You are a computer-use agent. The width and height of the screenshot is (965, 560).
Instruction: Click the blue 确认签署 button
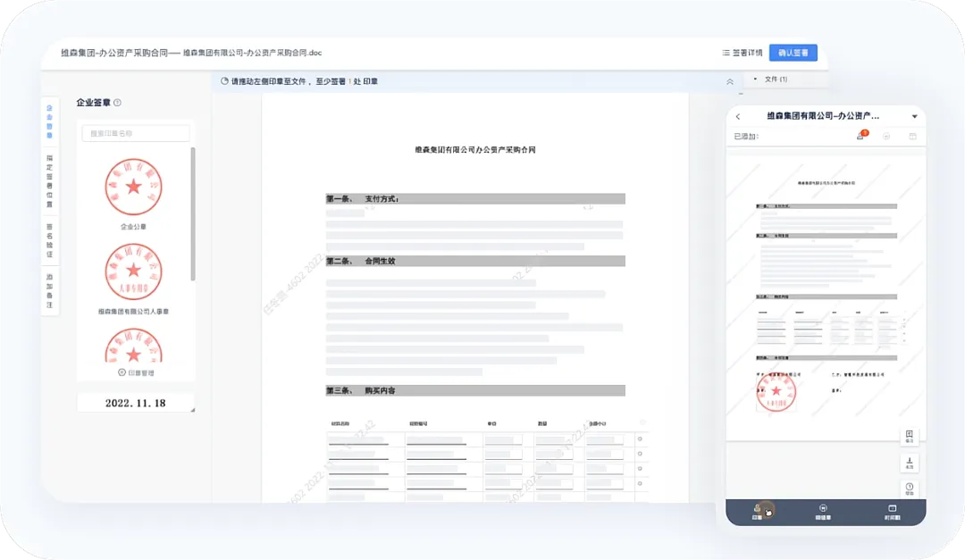[793, 53]
